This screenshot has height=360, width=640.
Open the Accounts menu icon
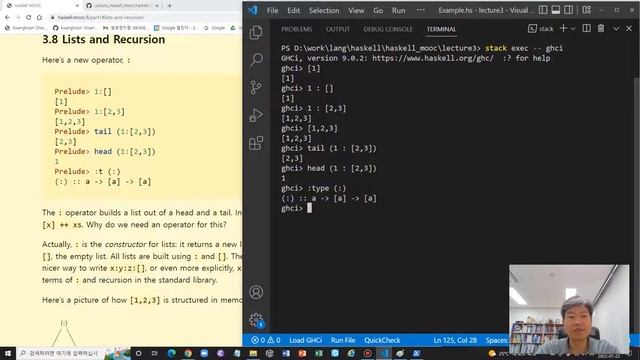tap(256, 292)
